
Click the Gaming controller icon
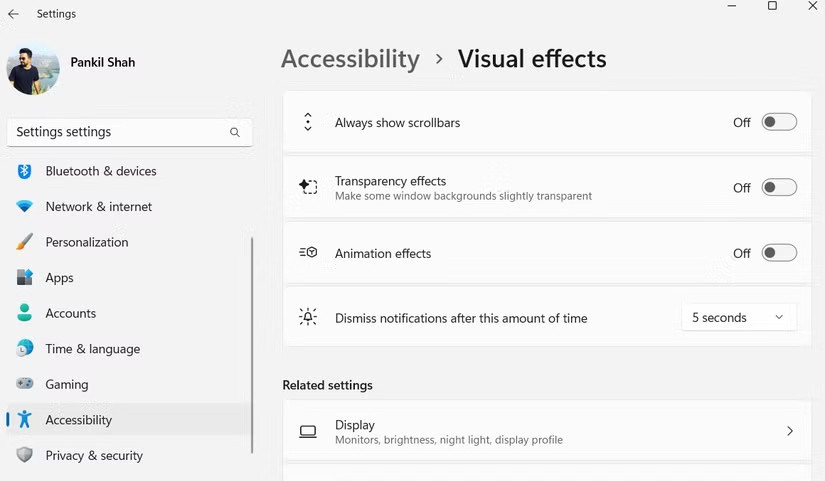click(x=25, y=384)
